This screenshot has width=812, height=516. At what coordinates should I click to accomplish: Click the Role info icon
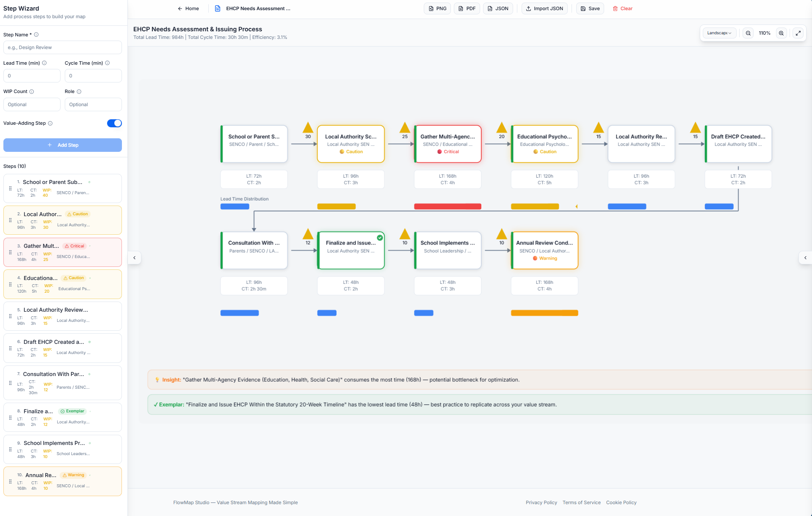click(x=79, y=91)
